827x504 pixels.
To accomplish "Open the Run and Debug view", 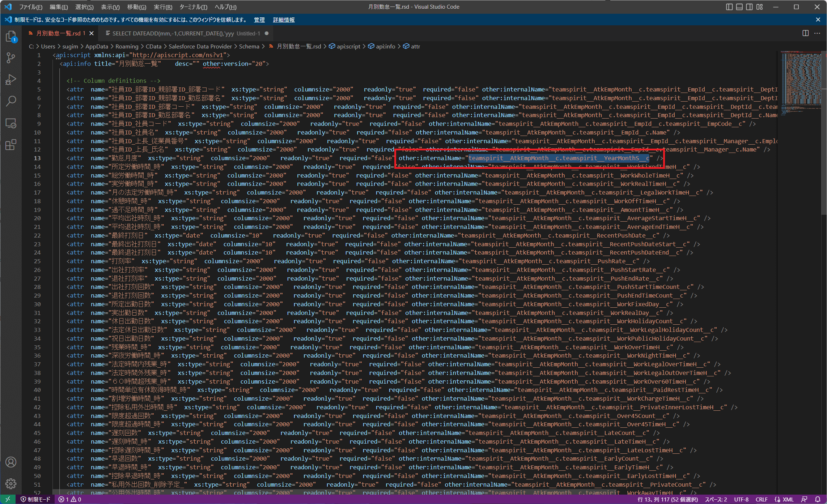I will (11, 80).
